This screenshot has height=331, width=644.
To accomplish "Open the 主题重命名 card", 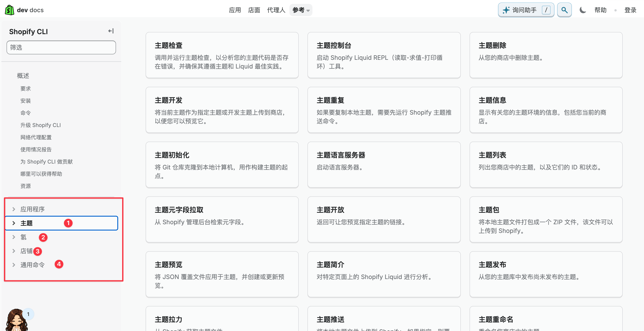I will coord(546,318).
